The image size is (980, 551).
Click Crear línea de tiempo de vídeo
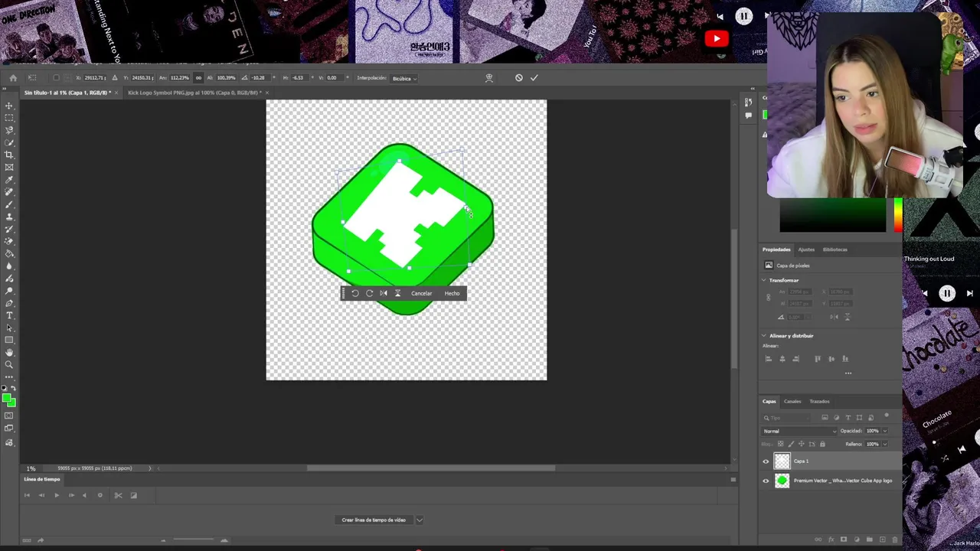(374, 520)
